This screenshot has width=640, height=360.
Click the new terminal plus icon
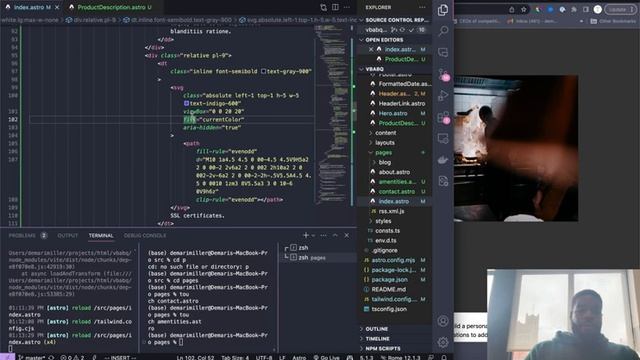coord(305,235)
